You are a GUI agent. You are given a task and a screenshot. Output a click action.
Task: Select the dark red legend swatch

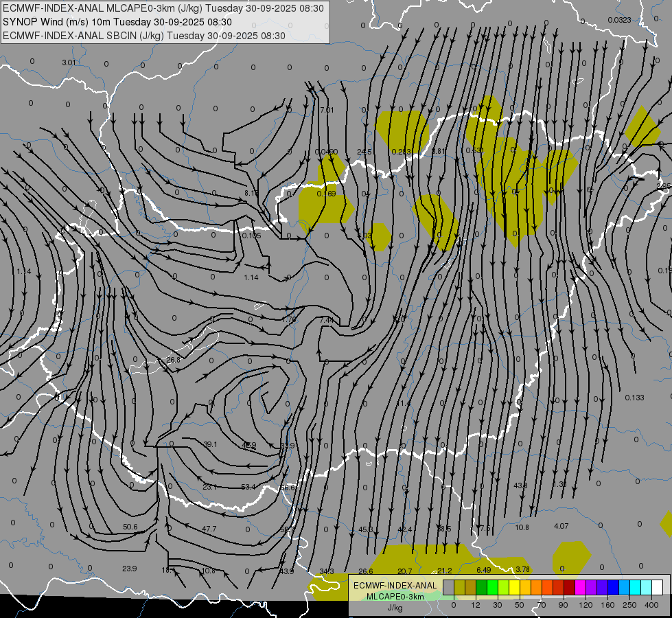[x=569, y=588]
